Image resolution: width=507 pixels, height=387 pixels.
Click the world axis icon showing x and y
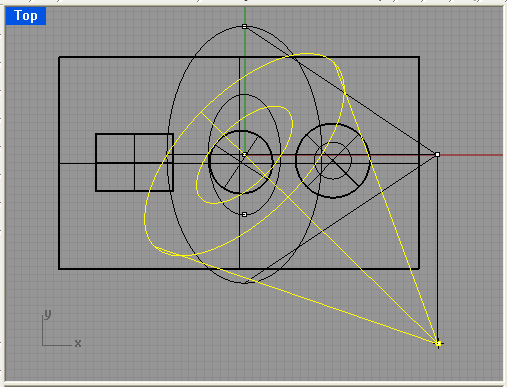coord(61,329)
